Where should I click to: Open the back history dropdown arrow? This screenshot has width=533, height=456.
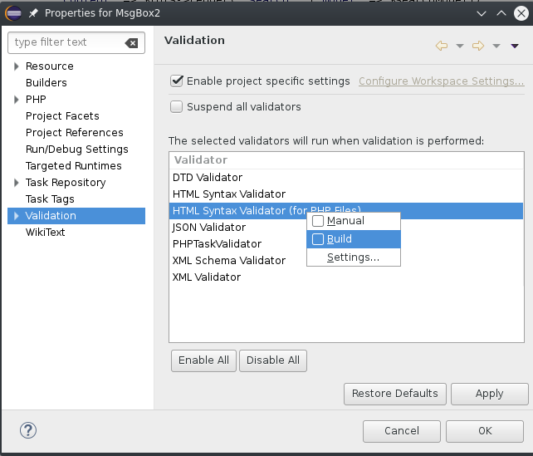[460, 46]
